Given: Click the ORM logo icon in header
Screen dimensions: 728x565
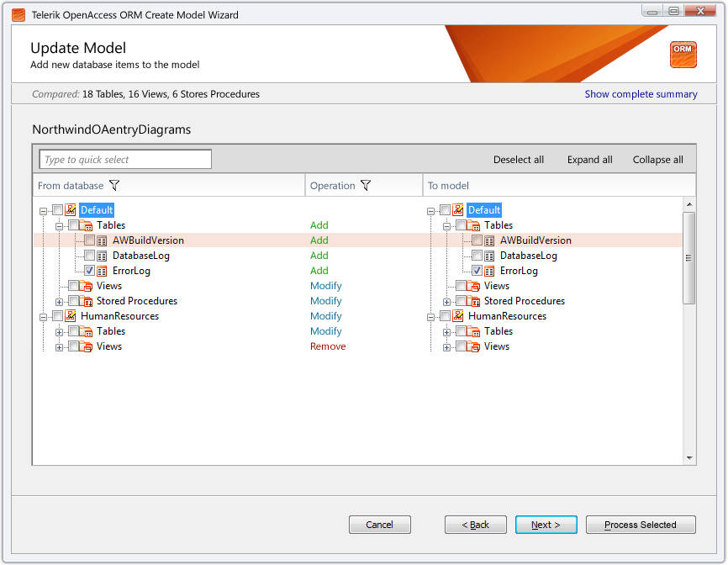Looking at the screenshot, I should pyautogui.click(x=683, y=55).
